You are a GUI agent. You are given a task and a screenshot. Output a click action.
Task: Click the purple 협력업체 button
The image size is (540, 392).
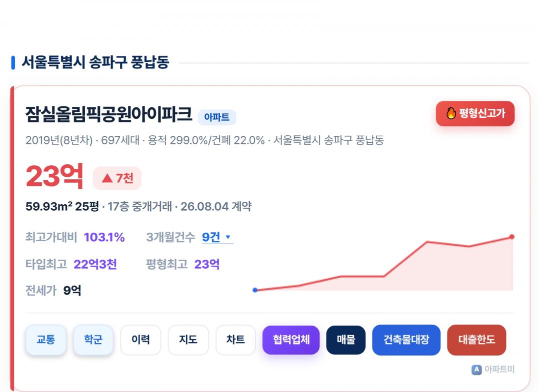pos(291,340)
